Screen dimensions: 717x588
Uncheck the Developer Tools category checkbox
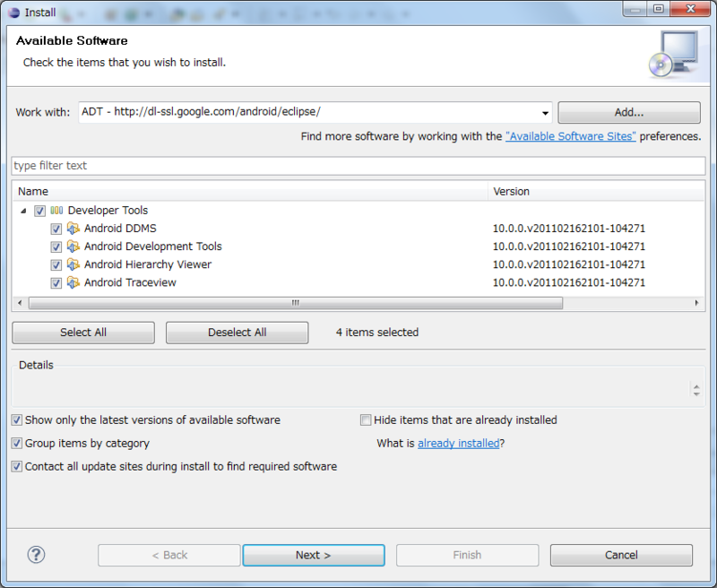[x=39, y=211]
